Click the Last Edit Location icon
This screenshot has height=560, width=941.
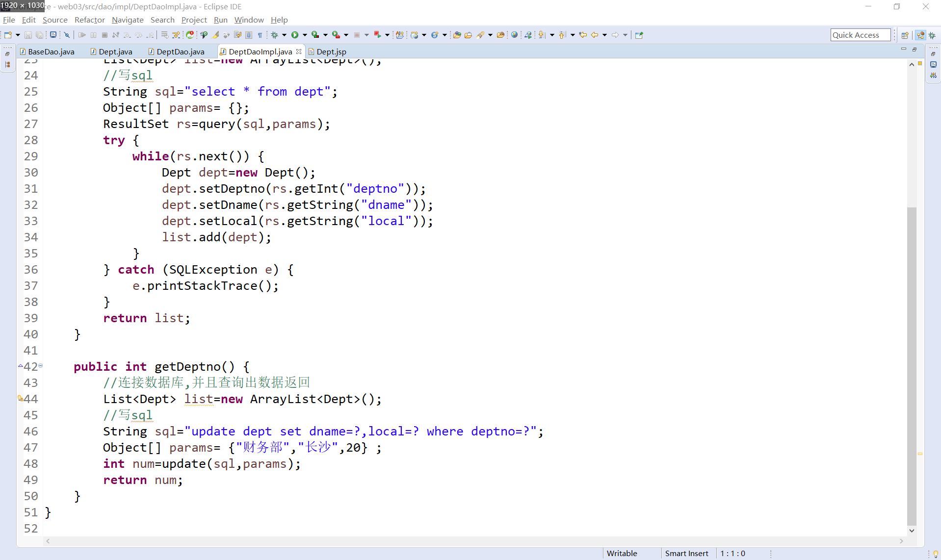click(583, 35)
